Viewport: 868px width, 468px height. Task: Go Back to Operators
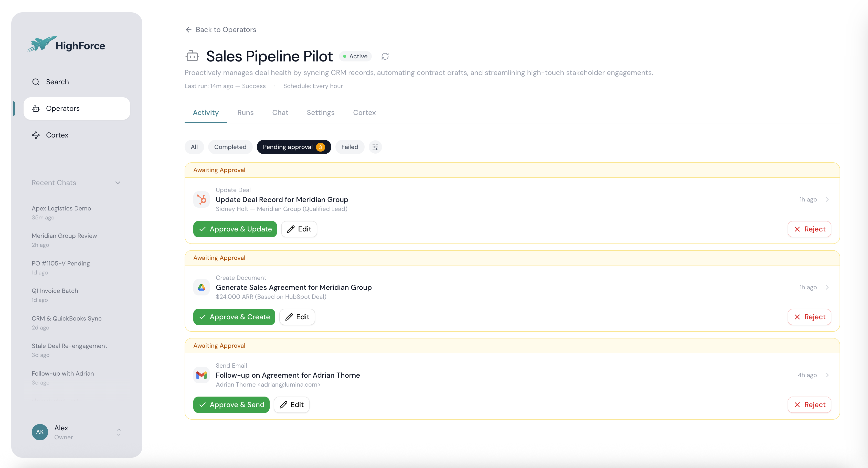pyautogui.click(x=221, y=30)
